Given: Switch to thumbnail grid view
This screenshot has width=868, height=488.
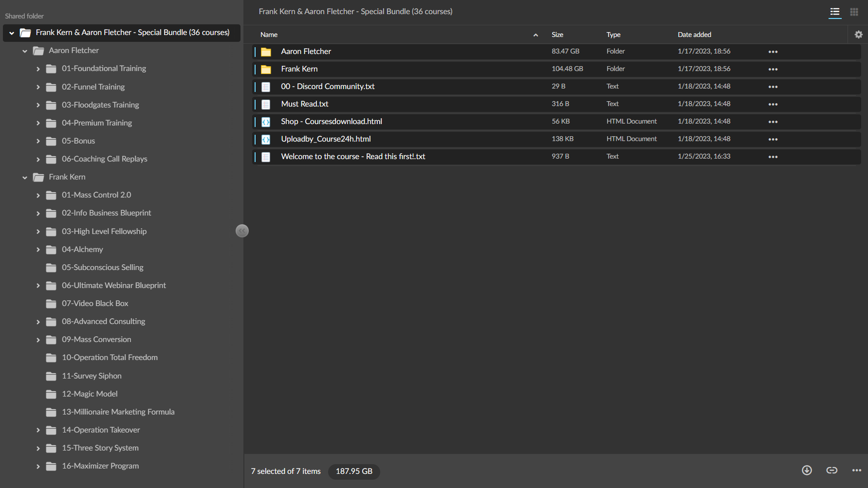Looking at the screenshot, I should (x=854, y=12).
